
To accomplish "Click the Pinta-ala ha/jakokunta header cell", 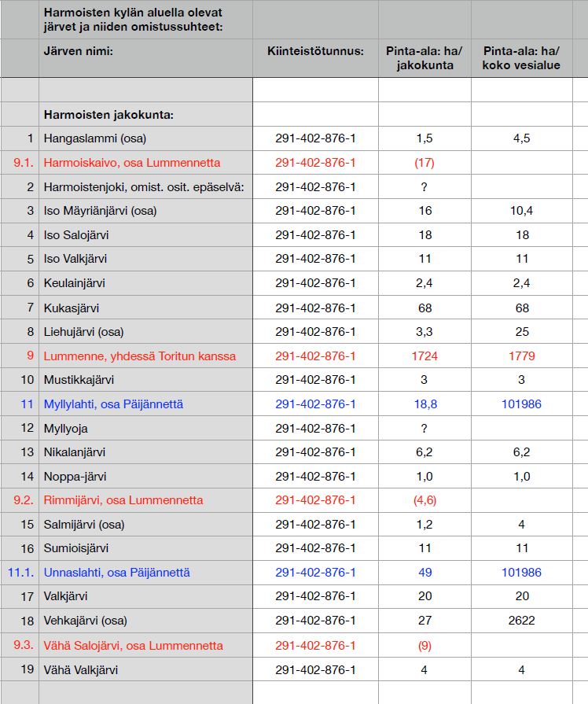I will point(424,58).
